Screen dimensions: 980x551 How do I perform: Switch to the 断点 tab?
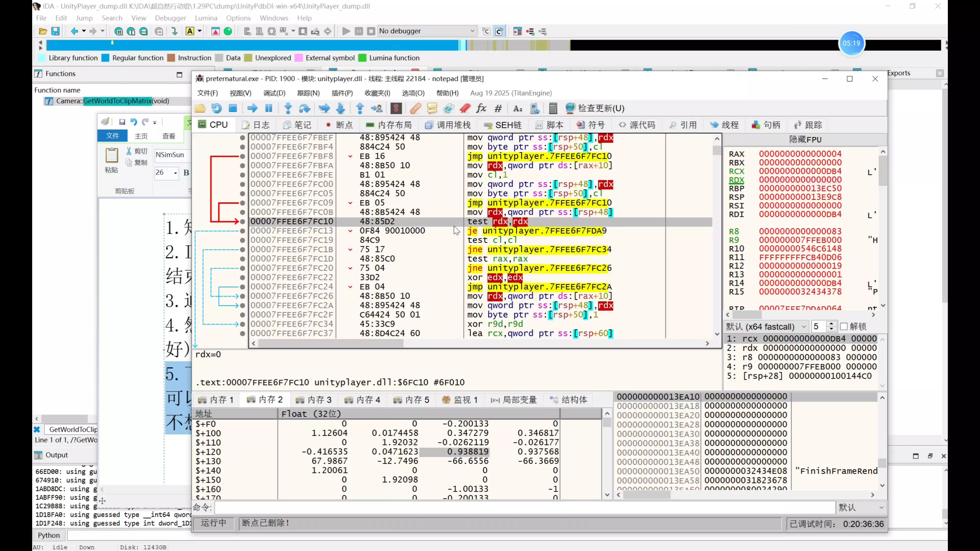click(x=339, y=125)
